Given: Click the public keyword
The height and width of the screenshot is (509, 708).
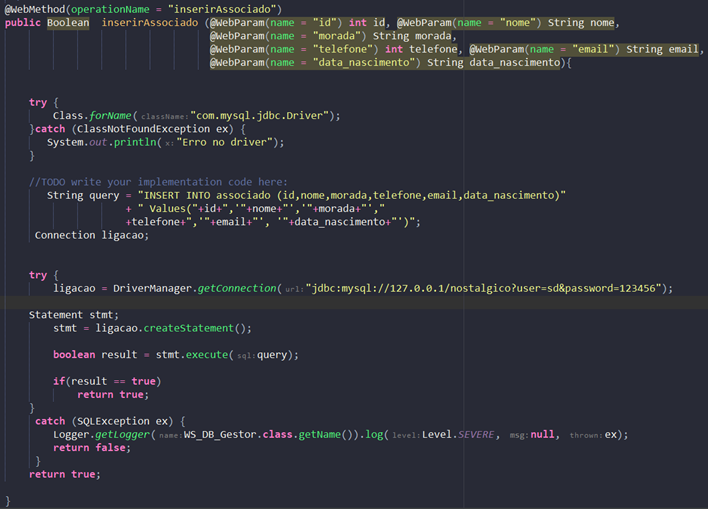Looking at the screenshot, I should [23, 23].
